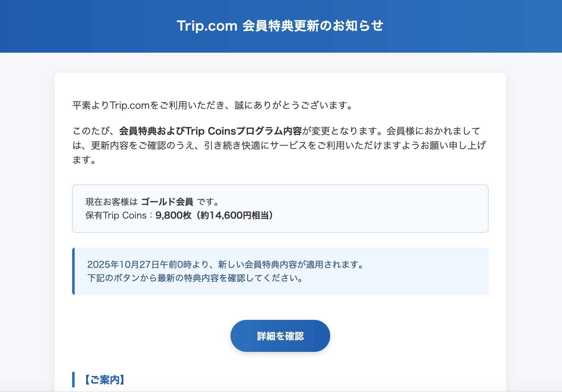Click the blue bar beside the ご案内 heading
This screenshot has height=392, width=562.
point(73,380)
